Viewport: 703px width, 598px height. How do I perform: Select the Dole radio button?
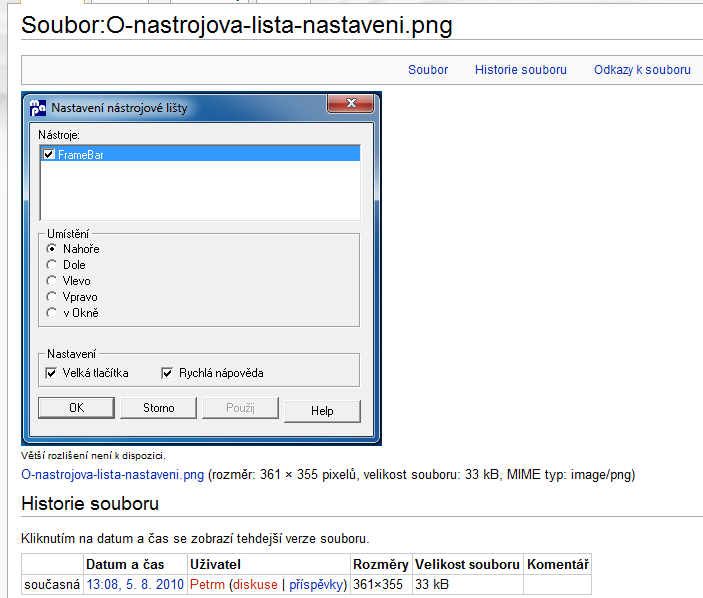pos(52,264)
